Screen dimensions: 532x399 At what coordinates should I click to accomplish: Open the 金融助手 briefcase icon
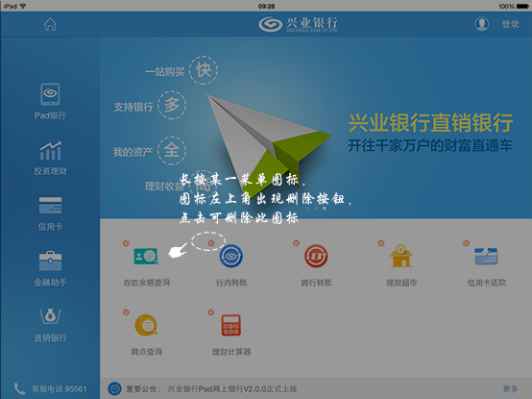(50, 268)
